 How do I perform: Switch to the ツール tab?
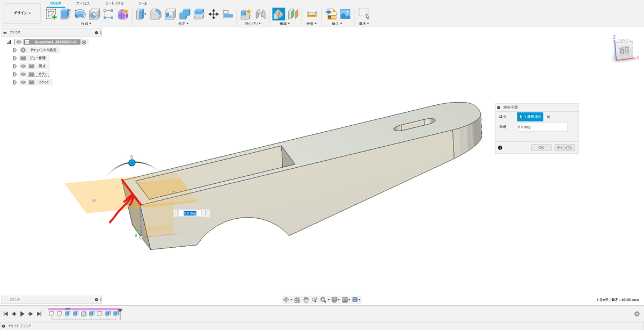coord(142,3)
